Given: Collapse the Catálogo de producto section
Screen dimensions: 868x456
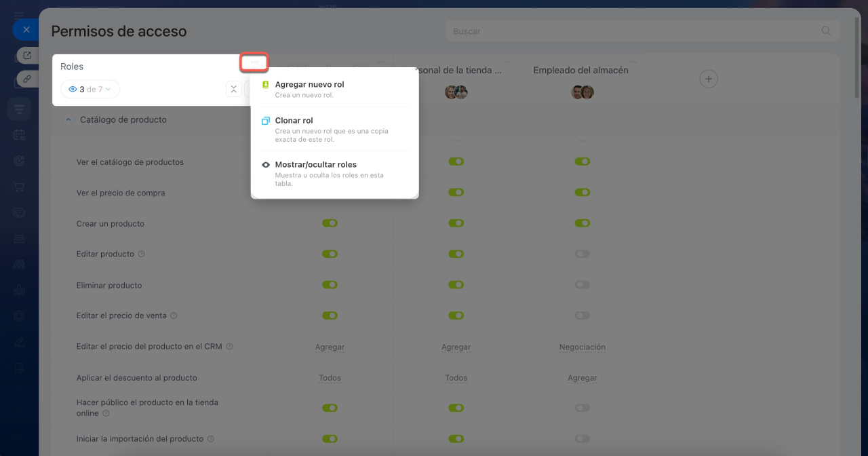Looking at the screenshot, I should click(68, 119).
